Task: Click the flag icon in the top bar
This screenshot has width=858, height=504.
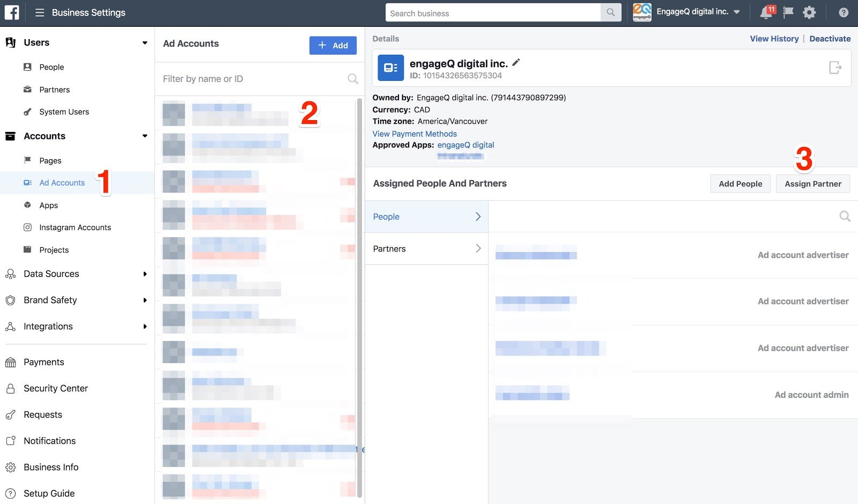Action: tap(788, 12)
